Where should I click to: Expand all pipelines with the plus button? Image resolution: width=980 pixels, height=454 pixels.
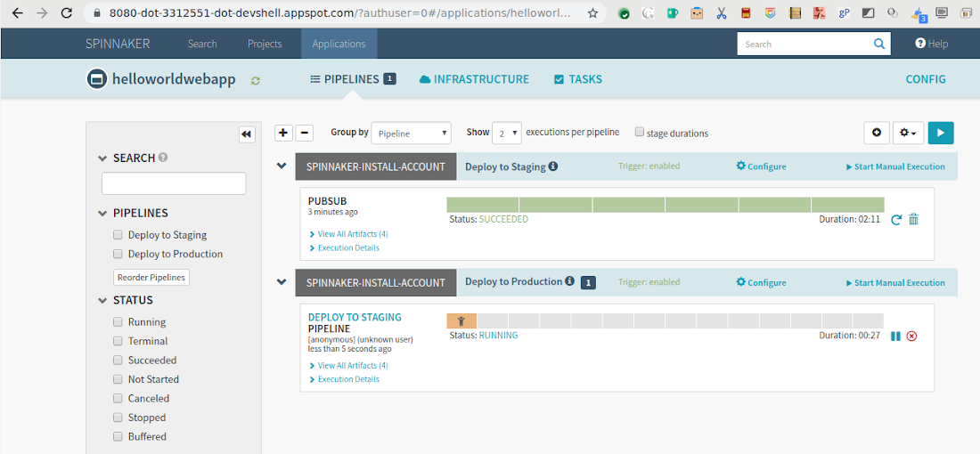pos(283,133)
